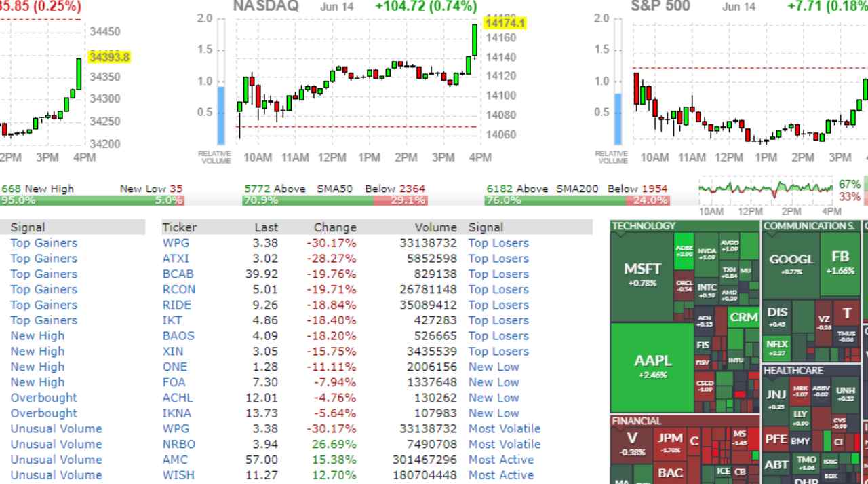Open New Low signal in ONE row

click(494, 367)
